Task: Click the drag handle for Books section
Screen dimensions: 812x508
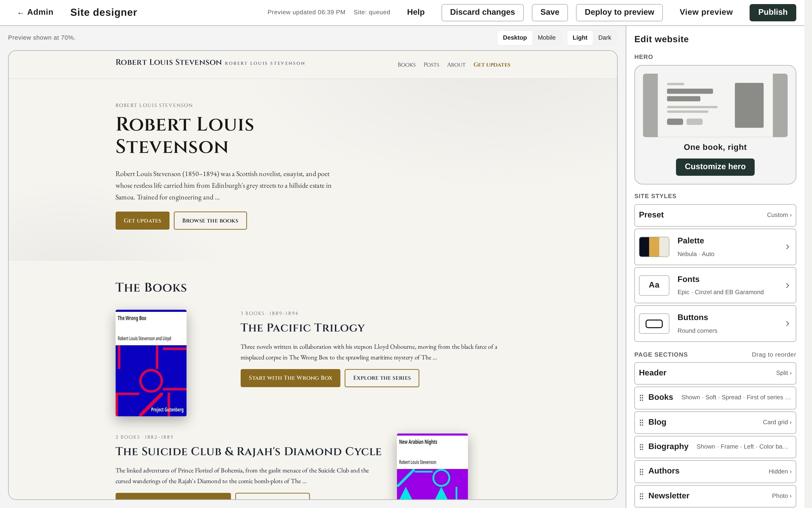Action: pos(641,398)
